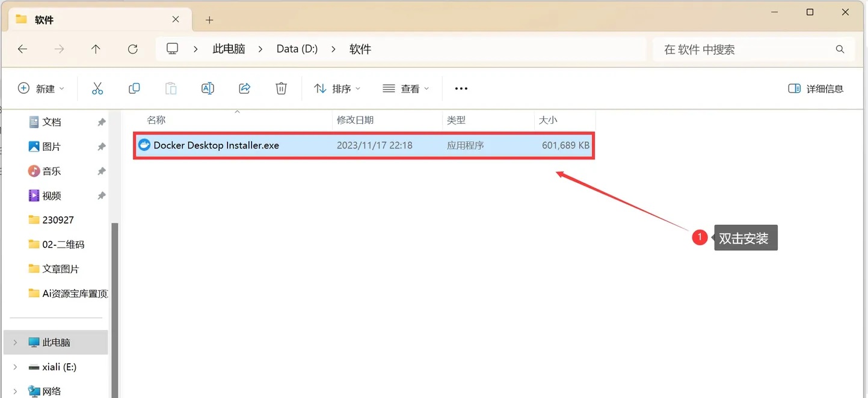This screenshot has width=868, height=398.
Task: Select 此电脑 in the navigation pane
Action: click(56, 342)
